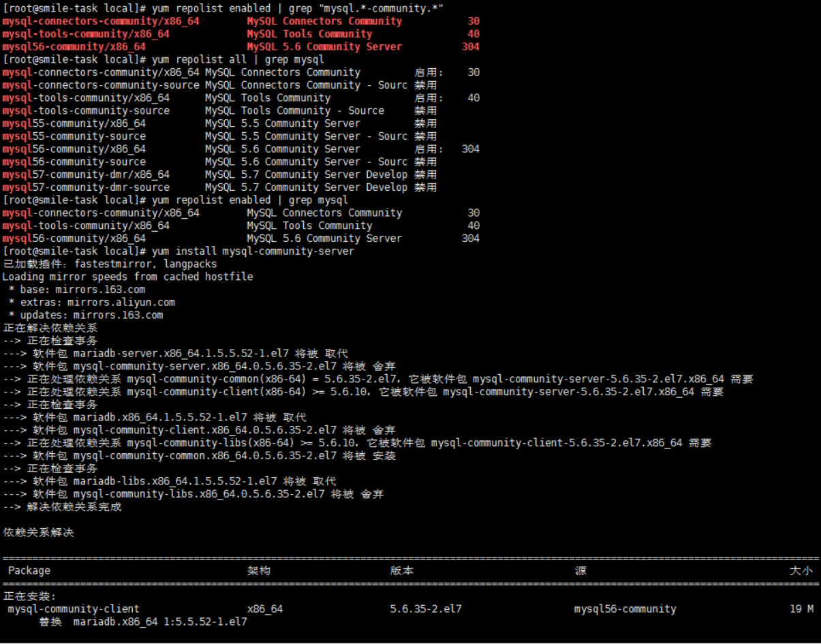Click the 软件包 mariadb.x86_64.1.5.5.52-1.el7 将被 取代 line
Screen dimensions: 821x644
pos(155,417)
